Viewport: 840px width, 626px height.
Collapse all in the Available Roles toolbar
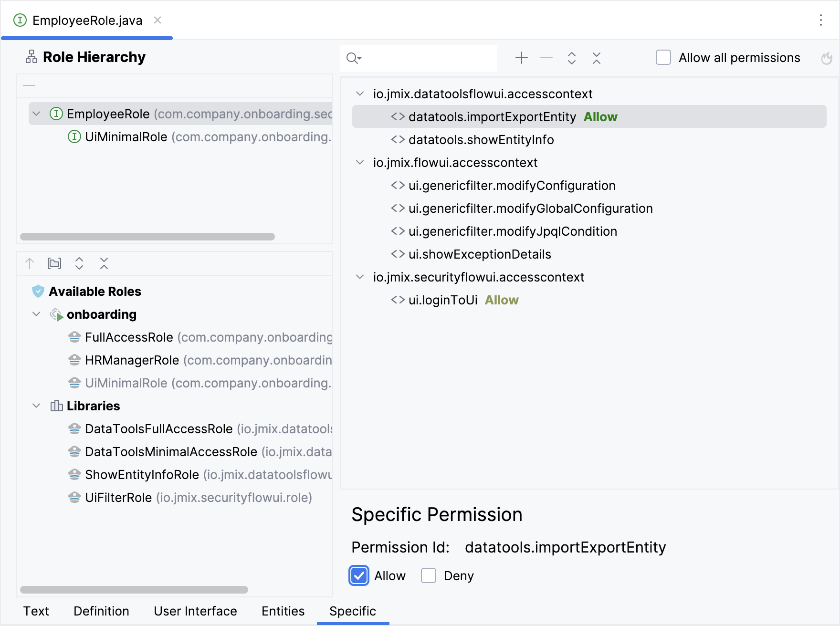[x=104, y=263]
